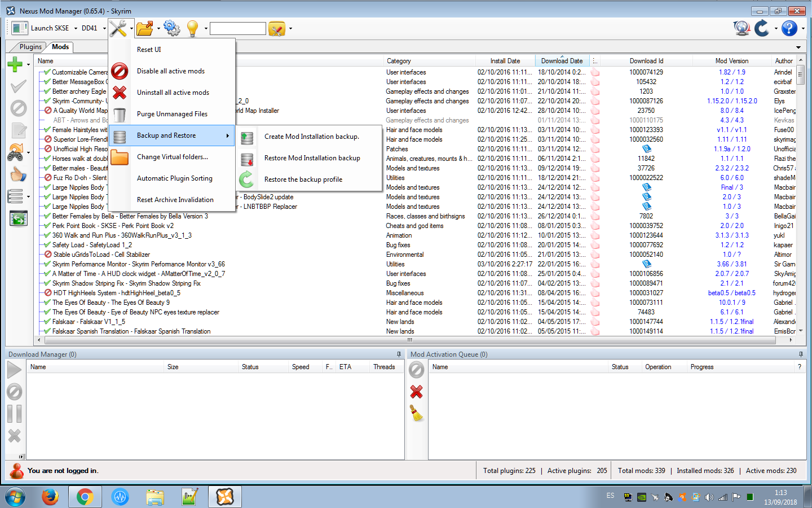Open Google Chrome from the taskbar
This screenshot has width=812, height=508.
(85, 497)
